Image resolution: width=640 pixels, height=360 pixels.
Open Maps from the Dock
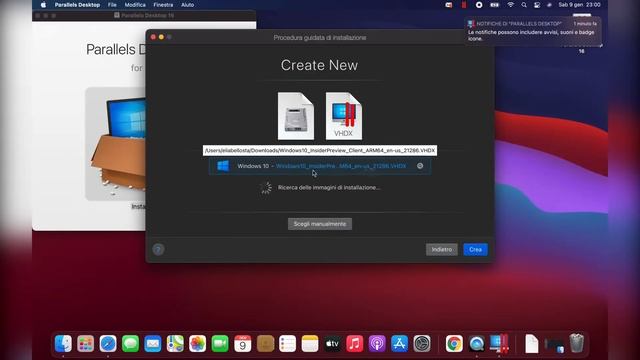click(175, 344)
